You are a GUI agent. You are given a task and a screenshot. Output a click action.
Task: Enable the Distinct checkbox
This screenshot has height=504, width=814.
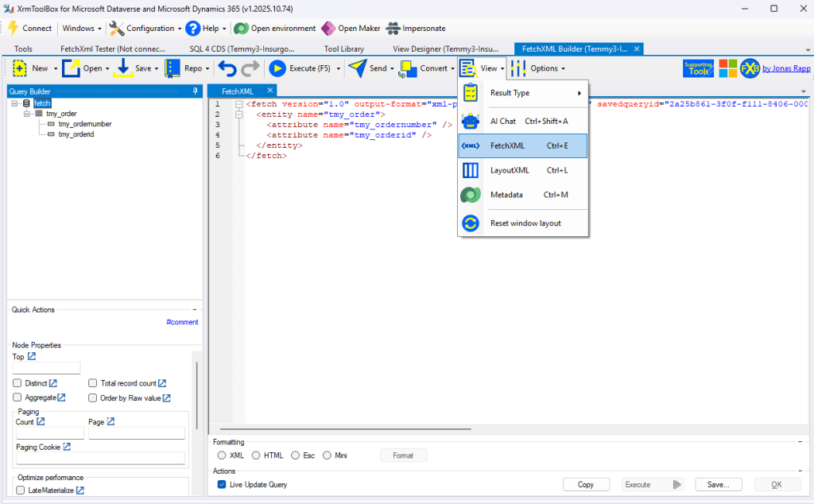(x=17, y=383)
